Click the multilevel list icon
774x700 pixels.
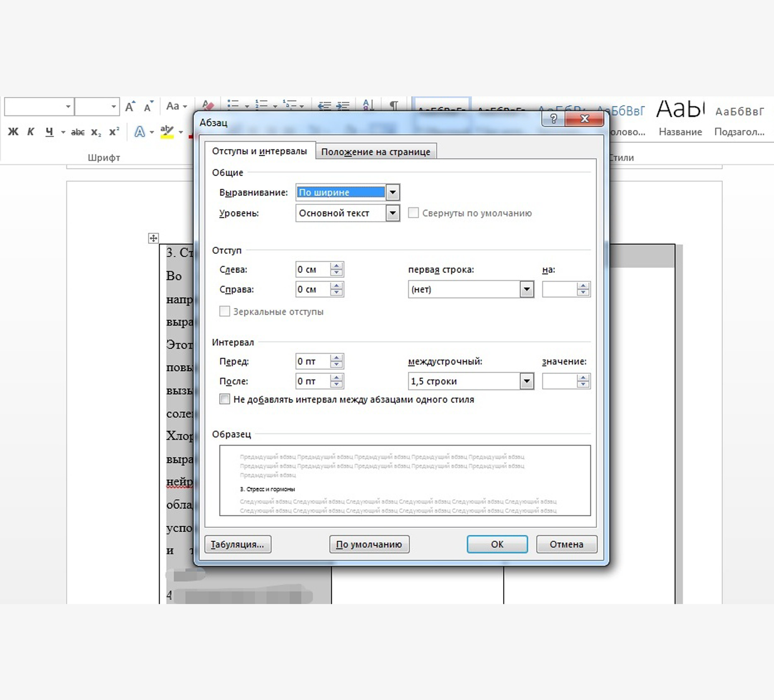pos(290,104)
